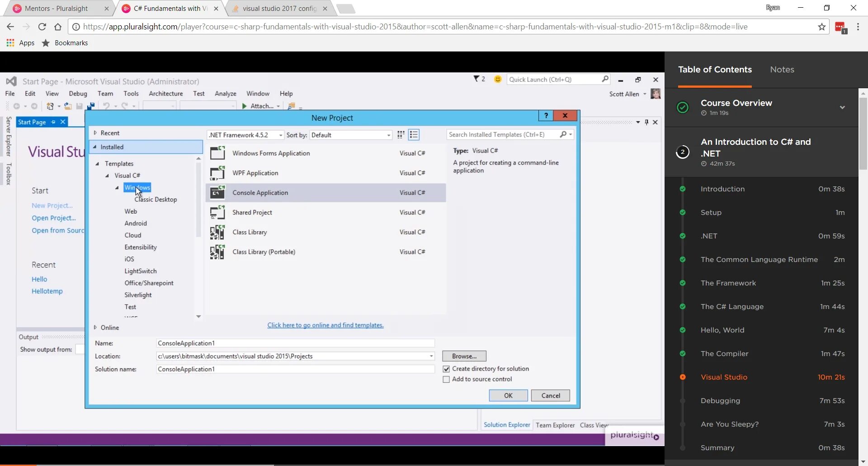Image resolution: width=868 pixels, height=466 pixels.
Task: Click the Open Project... link
Action: click(54, 218)
